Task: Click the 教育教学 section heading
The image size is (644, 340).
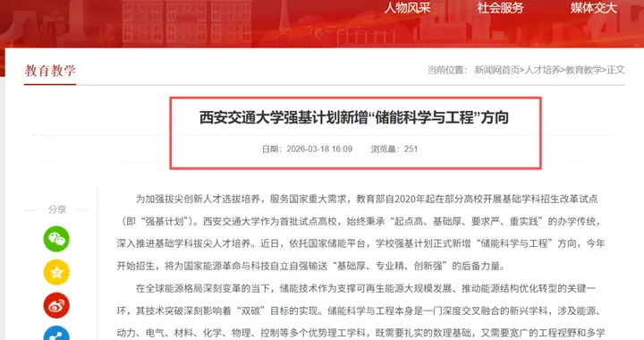Action: (50, 71)
